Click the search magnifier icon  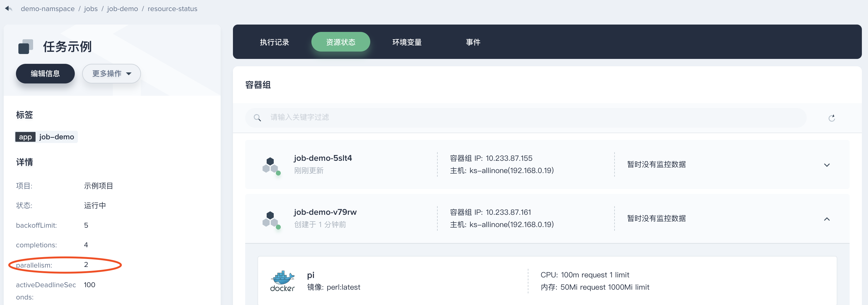tap(257, 118)
